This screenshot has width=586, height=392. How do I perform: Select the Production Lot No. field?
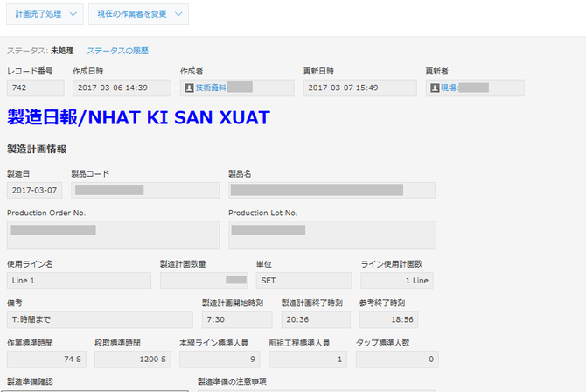click(x=331, y=234)
